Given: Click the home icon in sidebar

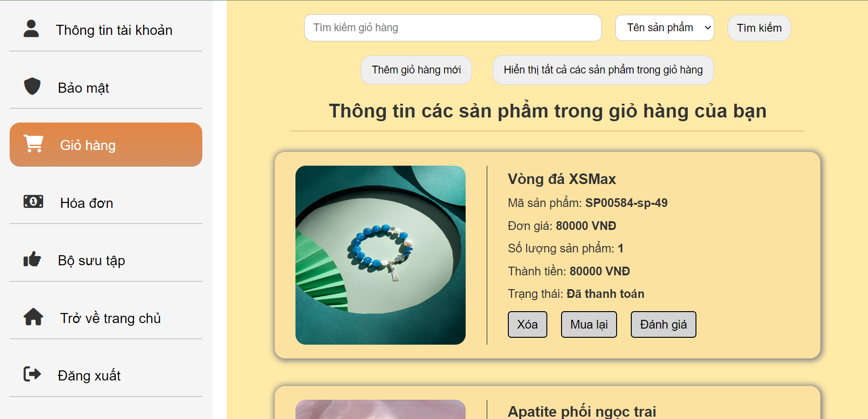Looking at the screenshot, I should pos(33,317).
